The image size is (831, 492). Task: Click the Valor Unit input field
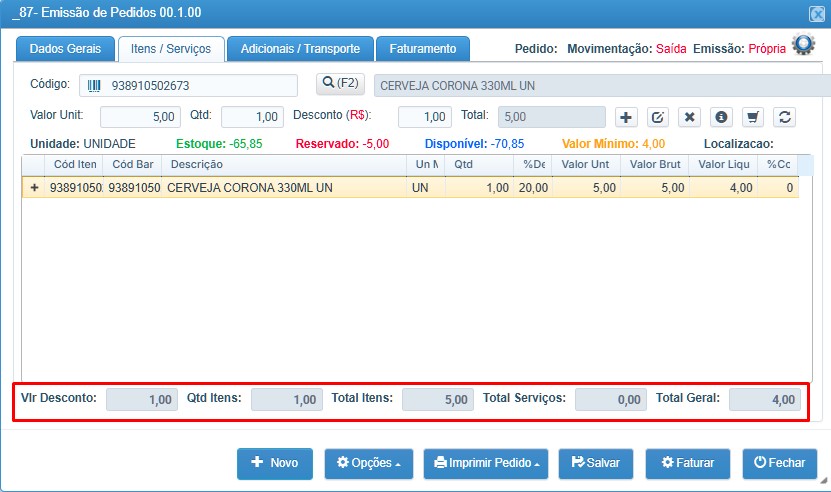coord(140,117)
